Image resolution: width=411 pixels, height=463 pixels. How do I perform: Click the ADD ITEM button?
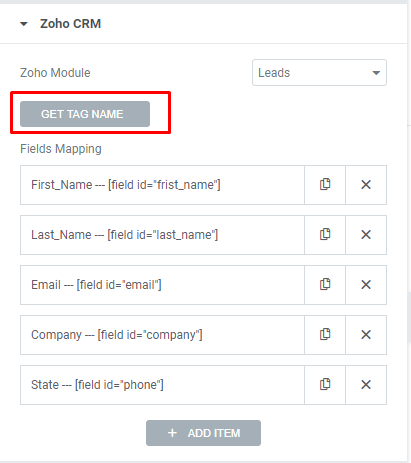tap(203, 433)
